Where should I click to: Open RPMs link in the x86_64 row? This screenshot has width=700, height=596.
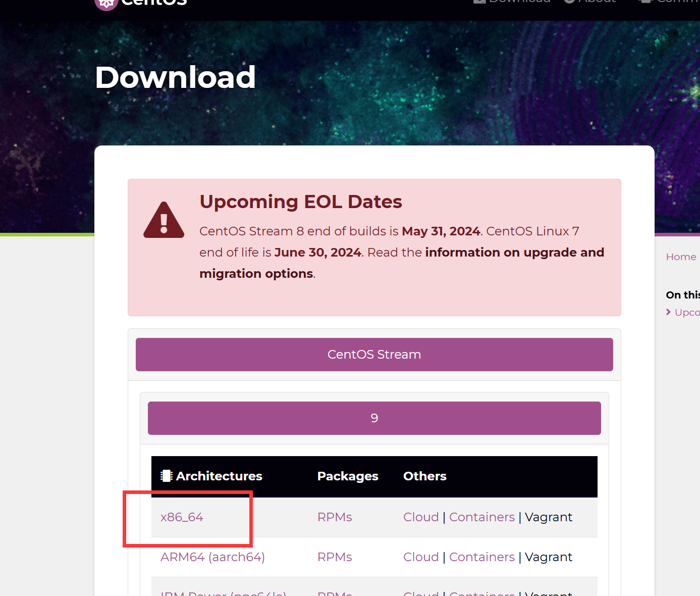coord(335,517)
